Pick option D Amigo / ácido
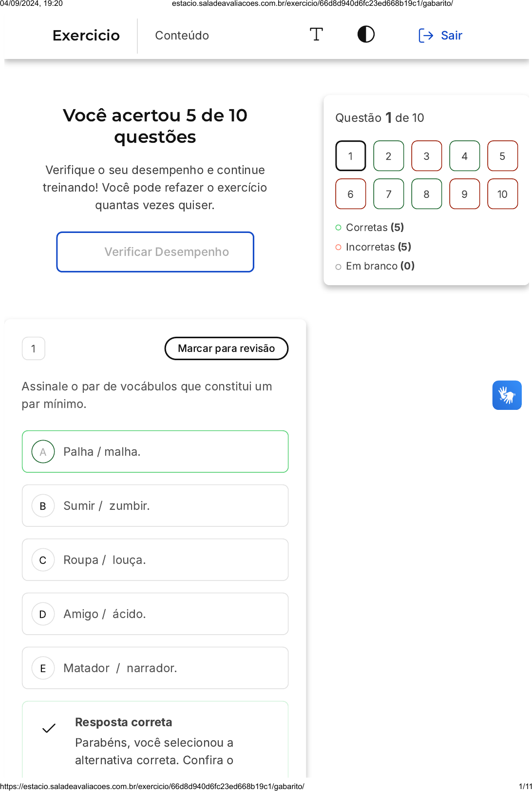The width and height of the screenshot is (532, 791). 155,614
